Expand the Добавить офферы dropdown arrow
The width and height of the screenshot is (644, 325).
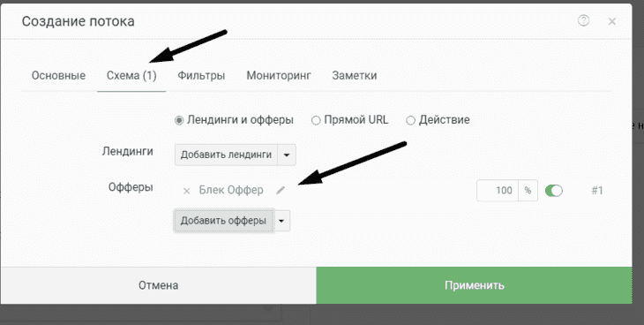(281, 221)
